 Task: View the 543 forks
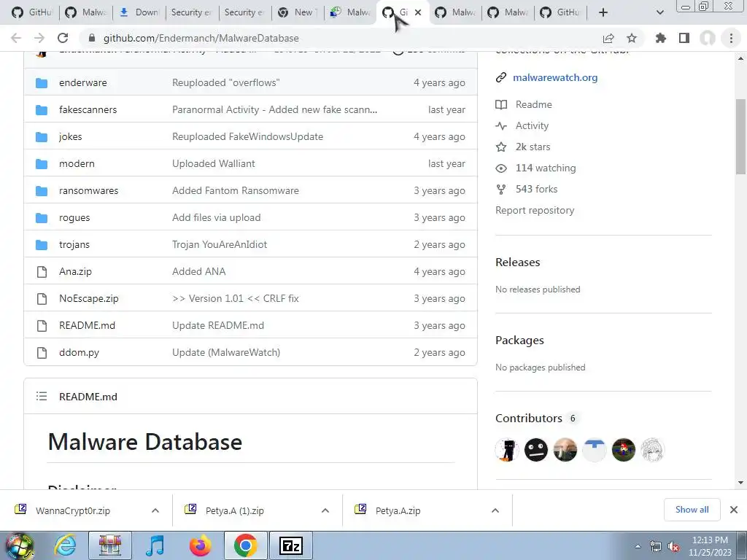tap(536, 189)
